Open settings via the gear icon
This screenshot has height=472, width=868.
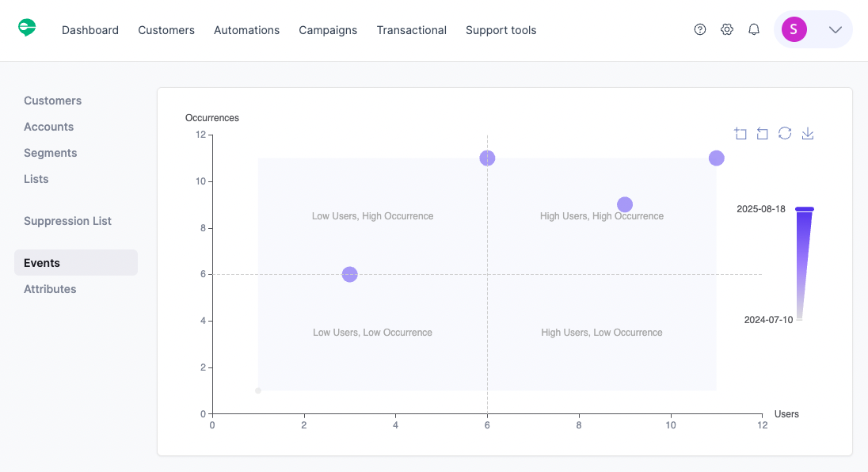point(727,29)
